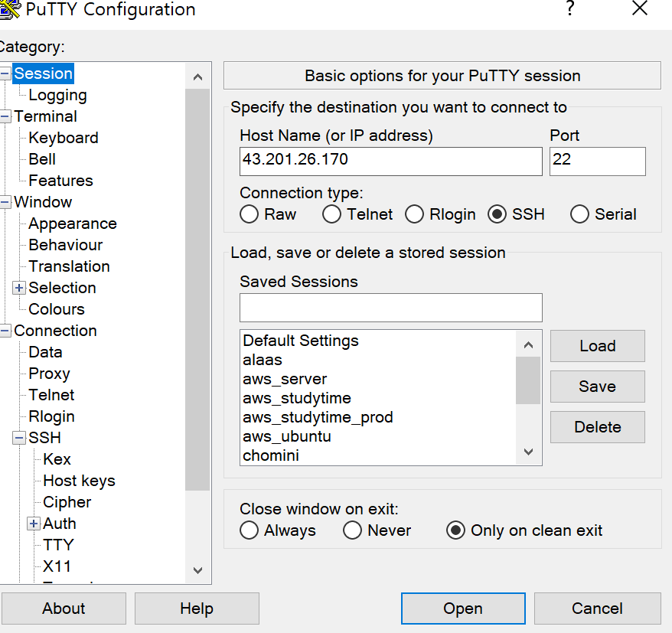Open the Colours category
672x633 pixels.
(57, 309)
